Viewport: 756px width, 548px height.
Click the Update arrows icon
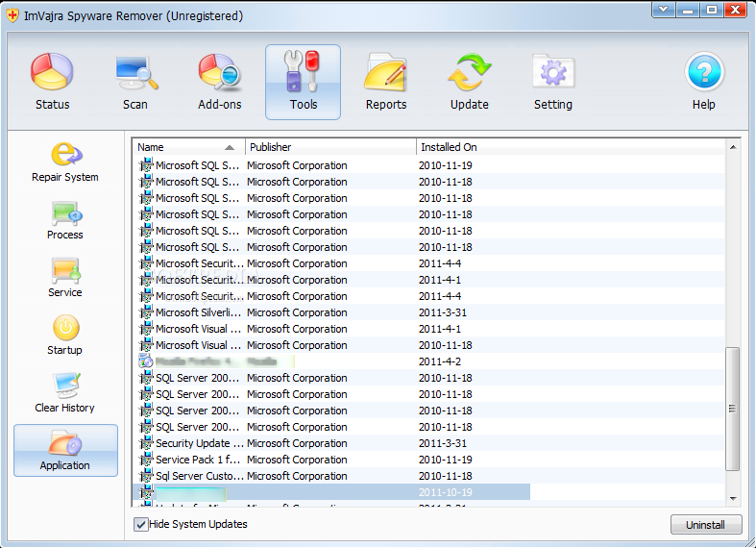(x=469, y=72)
